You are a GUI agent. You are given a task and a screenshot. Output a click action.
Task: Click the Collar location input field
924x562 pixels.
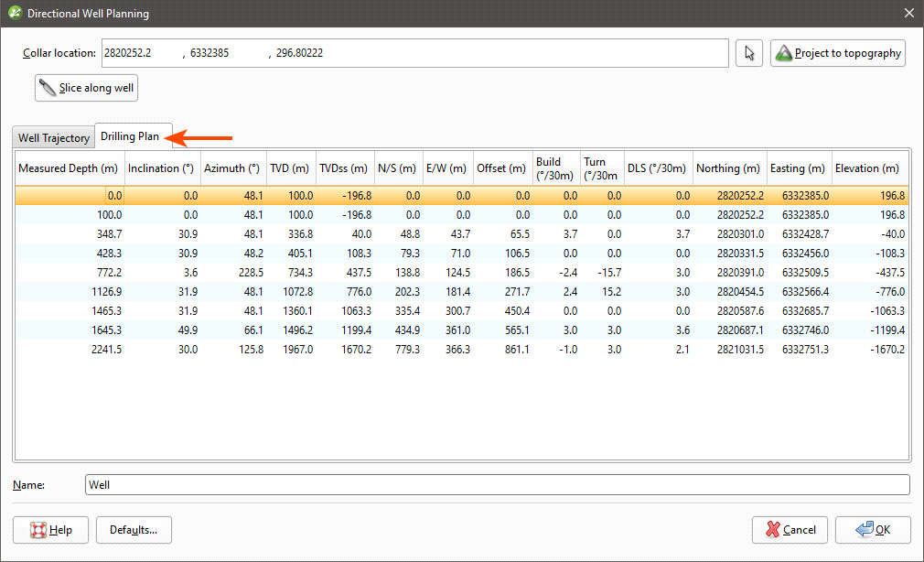tap(414, 53)
